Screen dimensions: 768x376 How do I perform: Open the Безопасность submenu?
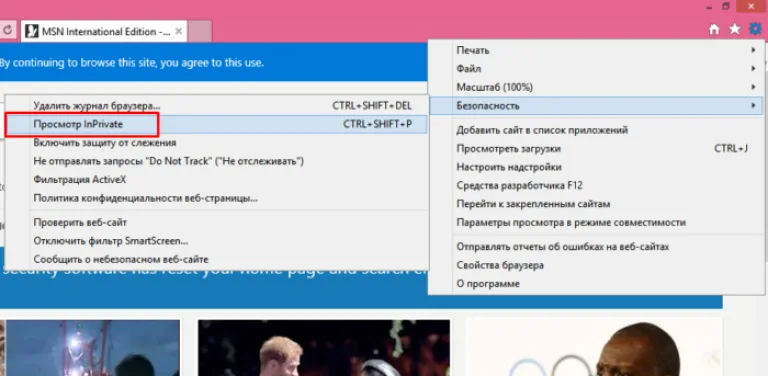point(596,106)
